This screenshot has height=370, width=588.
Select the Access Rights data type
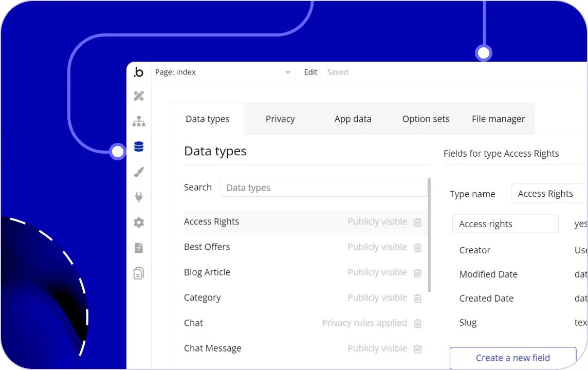pos(305,222)
